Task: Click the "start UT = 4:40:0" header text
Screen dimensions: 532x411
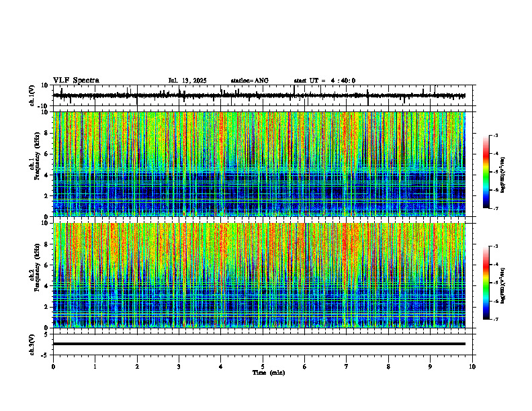Action: click(x=324, y=81)
